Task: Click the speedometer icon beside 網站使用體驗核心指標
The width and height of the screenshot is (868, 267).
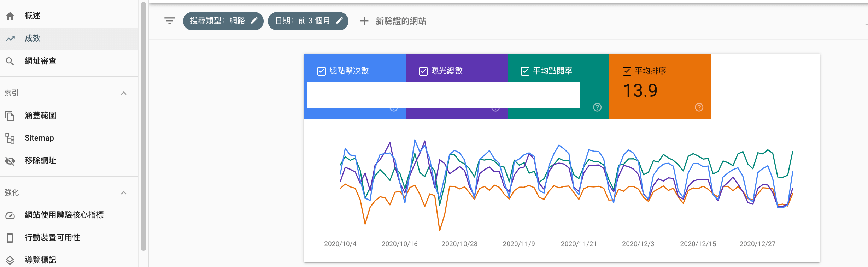Action: point(10,215)
